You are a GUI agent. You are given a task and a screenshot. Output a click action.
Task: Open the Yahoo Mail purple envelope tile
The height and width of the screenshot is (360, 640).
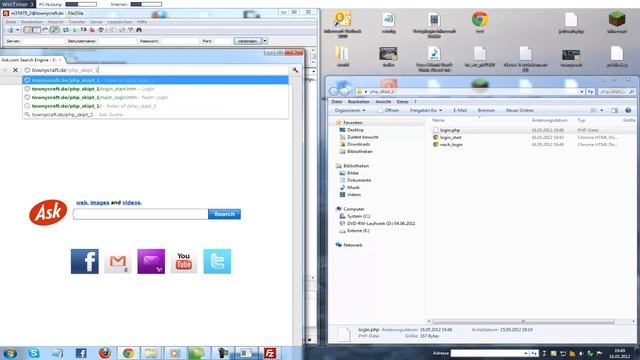[151, 261]
